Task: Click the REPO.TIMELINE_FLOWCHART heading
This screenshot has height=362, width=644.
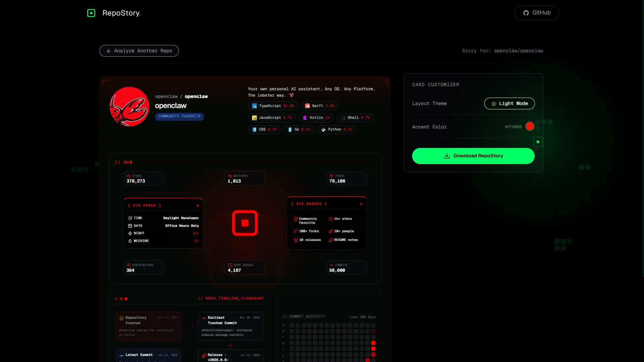Action: click(231, 298)
